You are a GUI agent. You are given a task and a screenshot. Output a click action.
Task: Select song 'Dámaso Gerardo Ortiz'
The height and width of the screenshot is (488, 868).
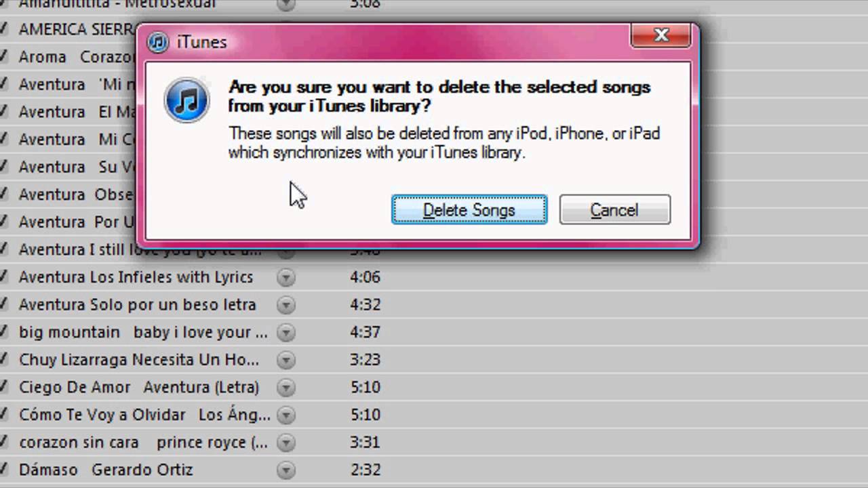point(106,470)
